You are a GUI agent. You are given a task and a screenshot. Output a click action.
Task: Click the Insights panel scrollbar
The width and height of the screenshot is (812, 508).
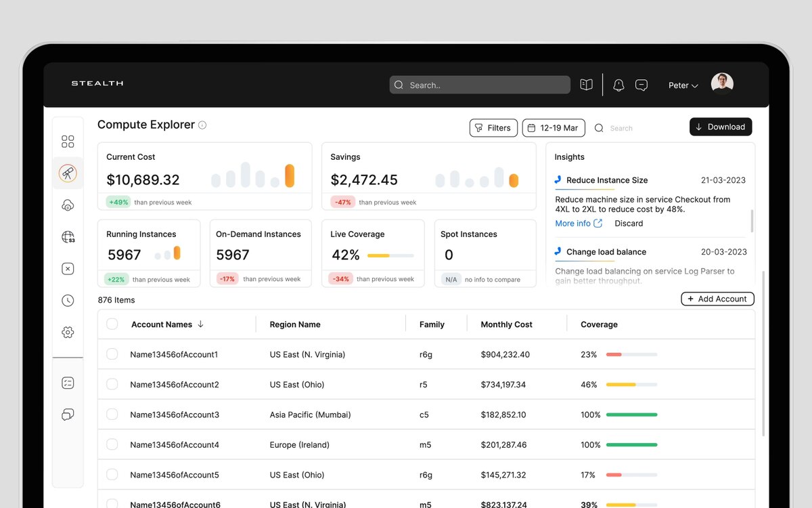point(752,221)
